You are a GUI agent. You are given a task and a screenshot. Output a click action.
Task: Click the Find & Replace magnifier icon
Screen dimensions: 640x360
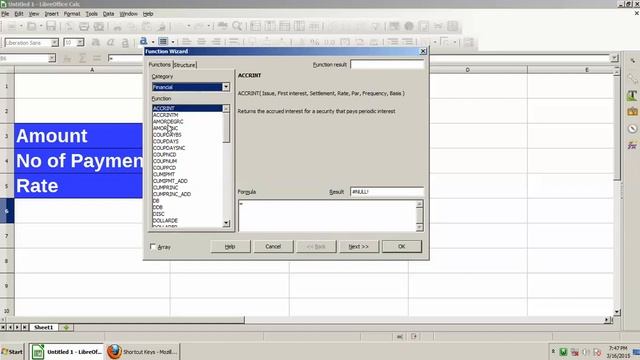pos(237,27)
